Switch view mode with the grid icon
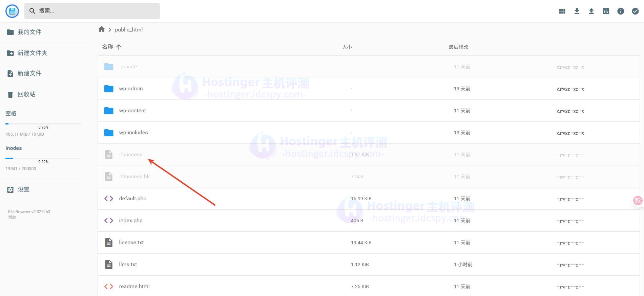Image resolution: width=644 pixels, height=296 pixels. pos(562,11)
